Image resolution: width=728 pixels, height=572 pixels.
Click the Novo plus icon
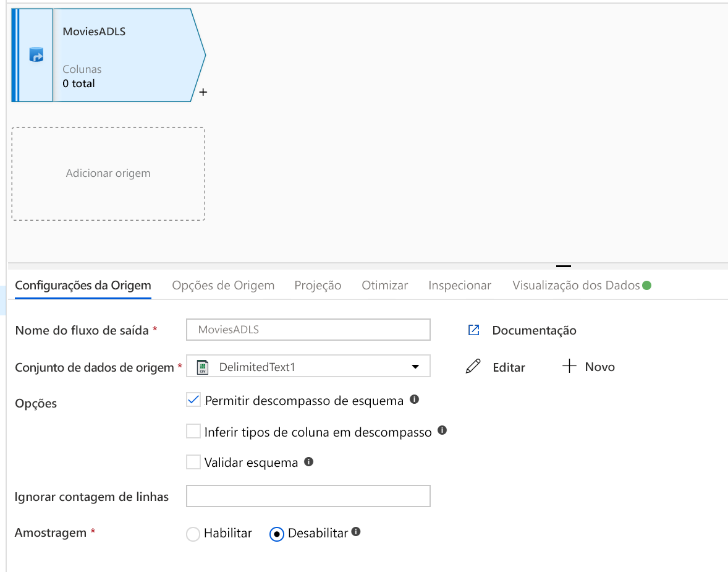[x=569, y=366]
